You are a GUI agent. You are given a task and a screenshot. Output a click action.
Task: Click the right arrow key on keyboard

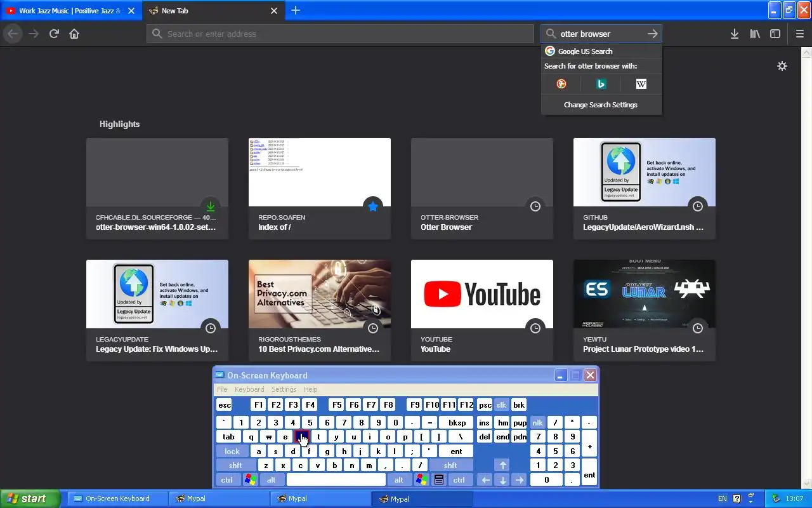pos(519,480)
